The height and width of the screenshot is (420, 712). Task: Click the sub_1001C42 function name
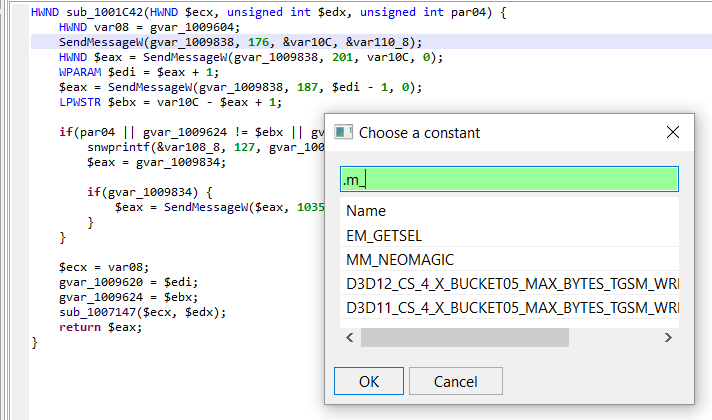[x=104, y=12]
